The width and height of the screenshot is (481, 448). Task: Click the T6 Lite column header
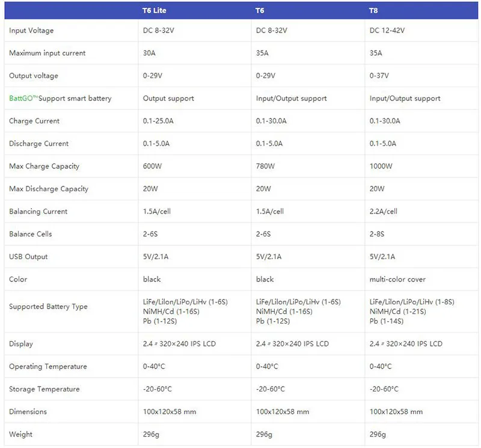point(155,11)
